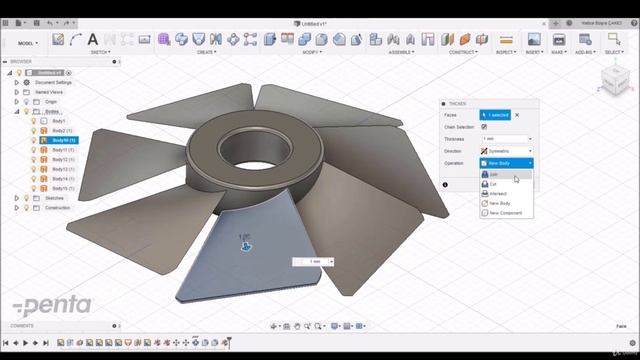This screenshot has width=640, height=360.
Task: Toggle visibility bulb of the Sketches folder
Action: [27, 198]
